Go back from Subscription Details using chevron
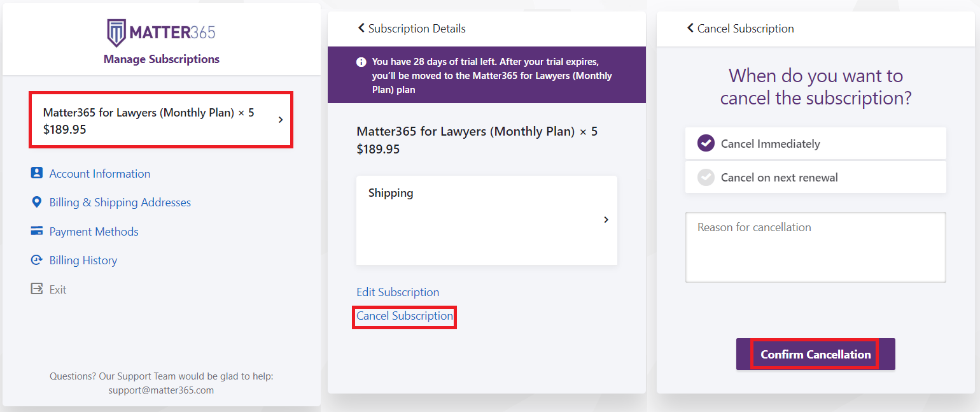Viewport: 980px width, 412px height. tap(361, 28)
